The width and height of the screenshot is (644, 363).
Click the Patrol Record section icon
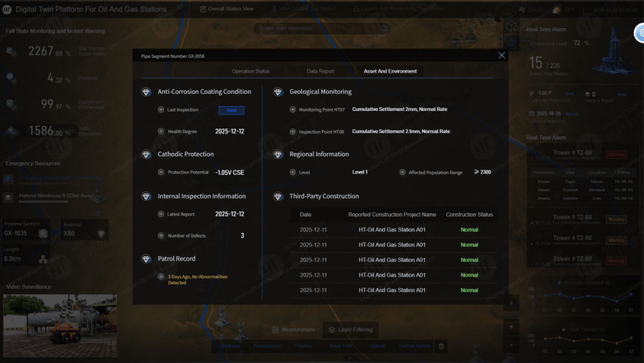[146, 259]
